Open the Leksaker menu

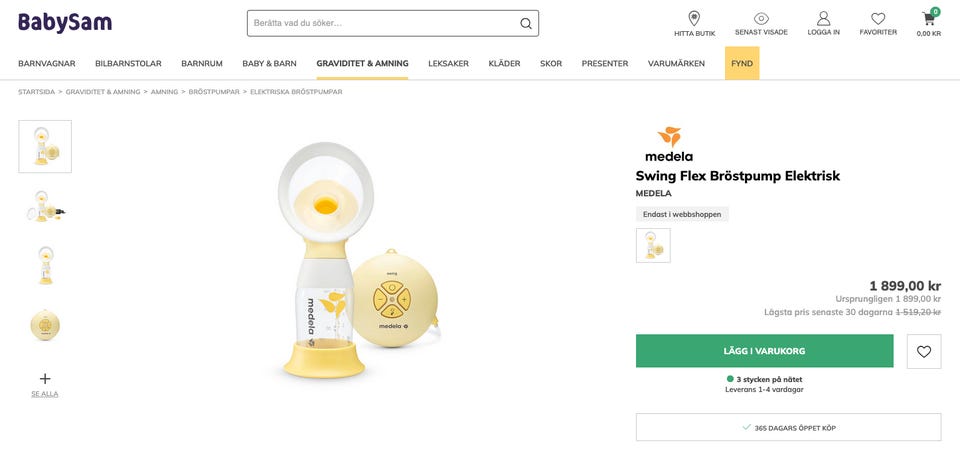448,63
